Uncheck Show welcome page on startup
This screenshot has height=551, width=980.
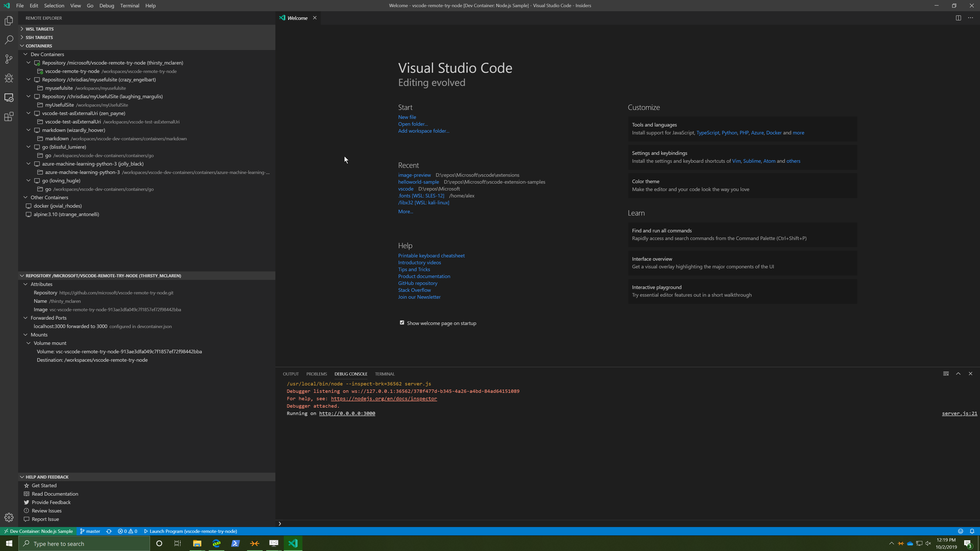coord(402,323)
